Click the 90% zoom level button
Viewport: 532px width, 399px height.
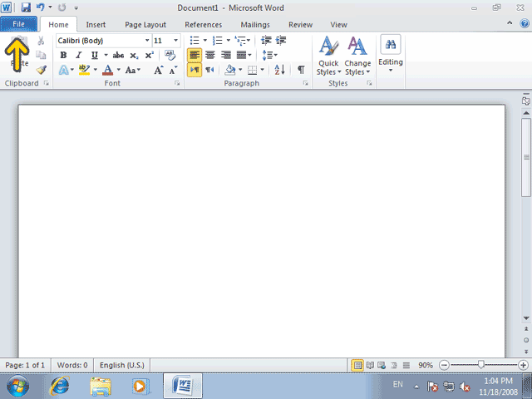[x=425, y=365]
